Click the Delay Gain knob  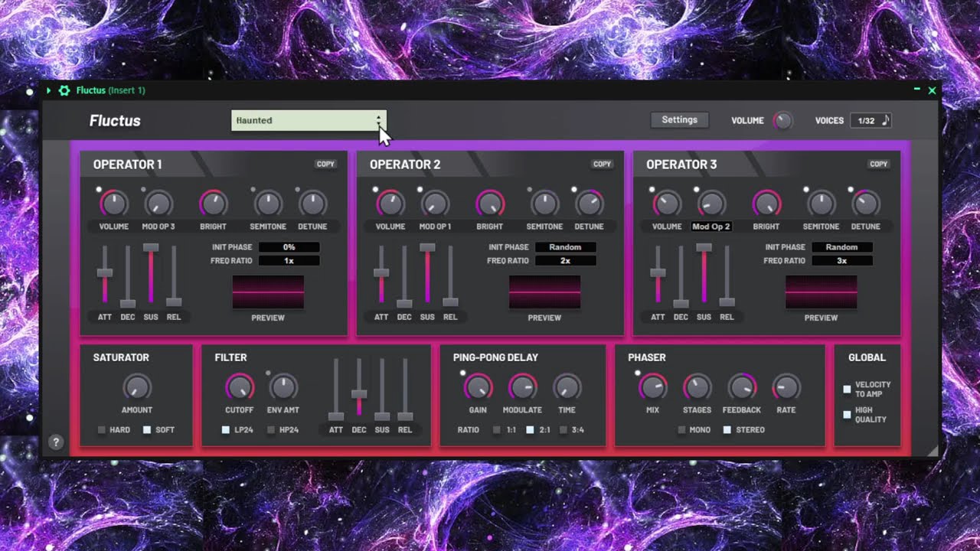pos(478,387)
